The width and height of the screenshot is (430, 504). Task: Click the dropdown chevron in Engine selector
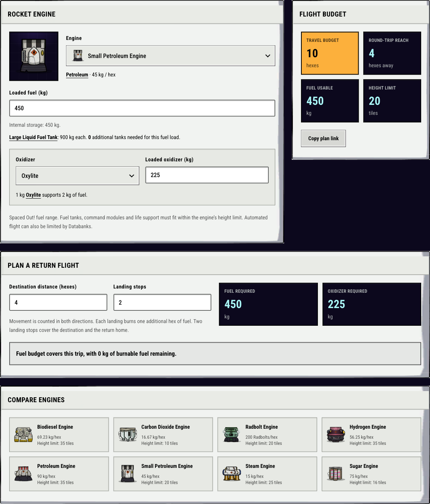[x=268, y=56]
